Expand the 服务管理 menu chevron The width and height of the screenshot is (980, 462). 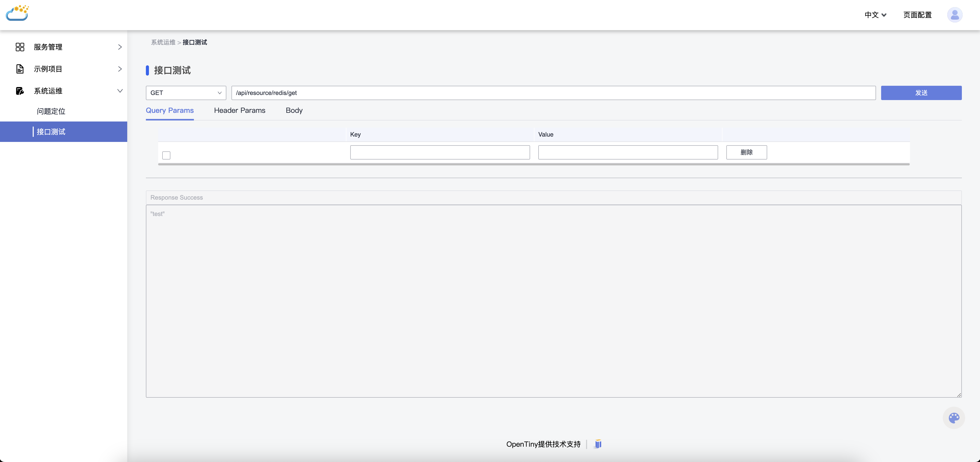point(120,47)
